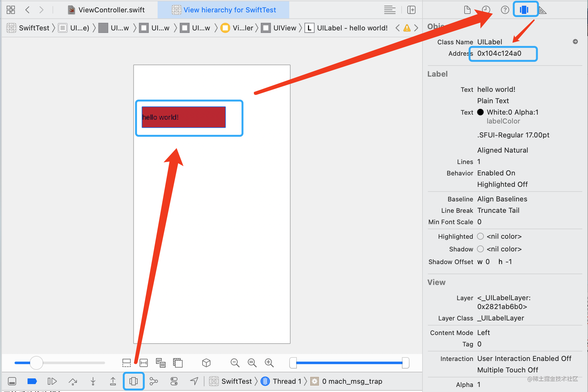Screen dimensions: 588x392
Task: Open the Environment Overrides button
Action: click(x=174, y=381)
